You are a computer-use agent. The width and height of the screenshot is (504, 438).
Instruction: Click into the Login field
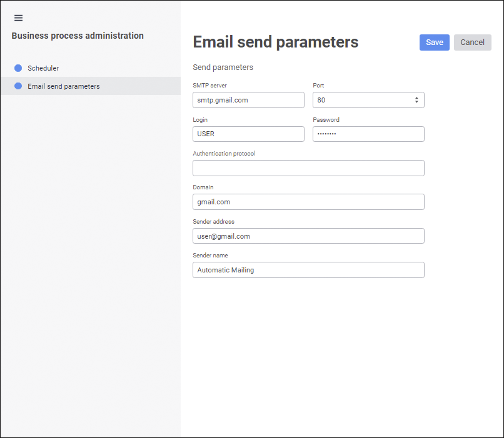click(248, 134)
